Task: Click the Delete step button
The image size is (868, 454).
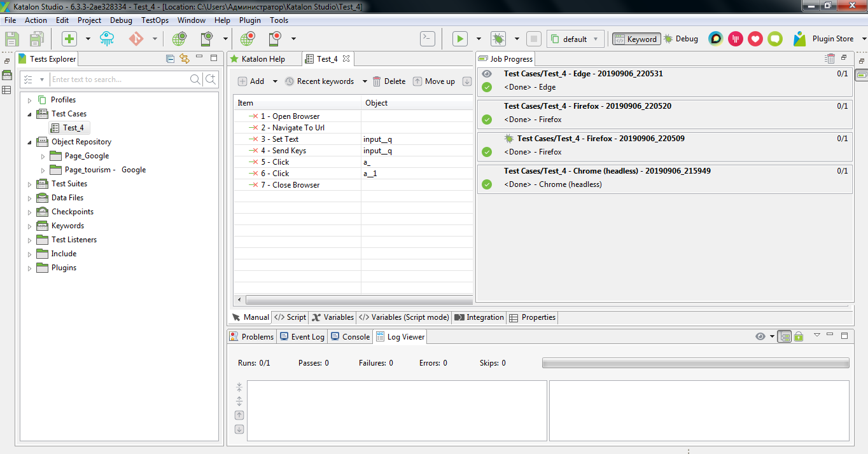Action: pyautogui.click(x=389, y=81)
